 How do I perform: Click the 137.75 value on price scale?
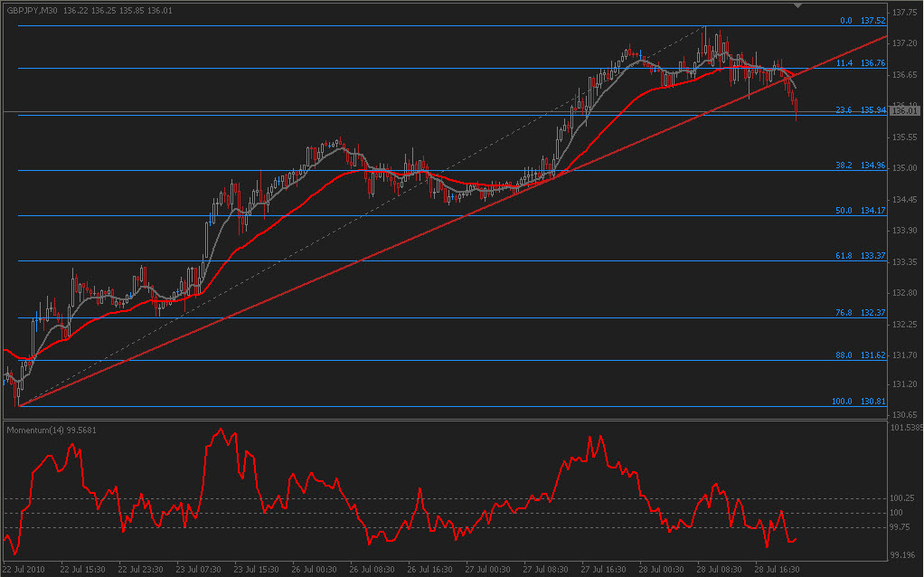(904, 13)
